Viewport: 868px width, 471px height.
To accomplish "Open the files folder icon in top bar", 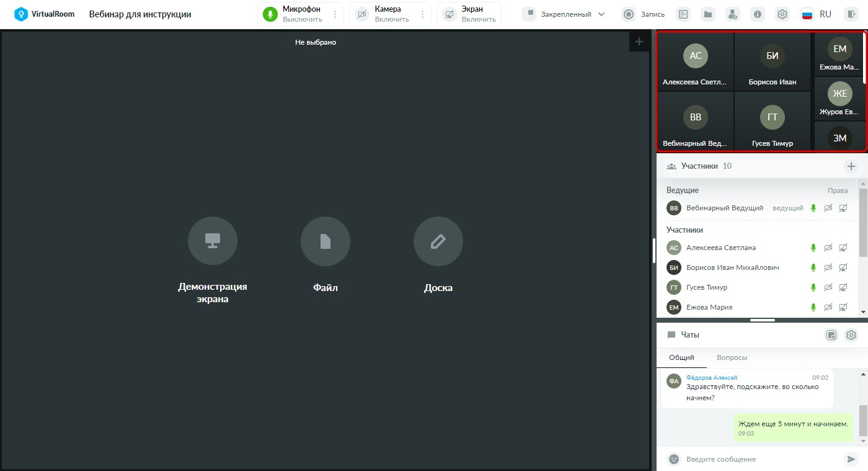I will [708, 14].
